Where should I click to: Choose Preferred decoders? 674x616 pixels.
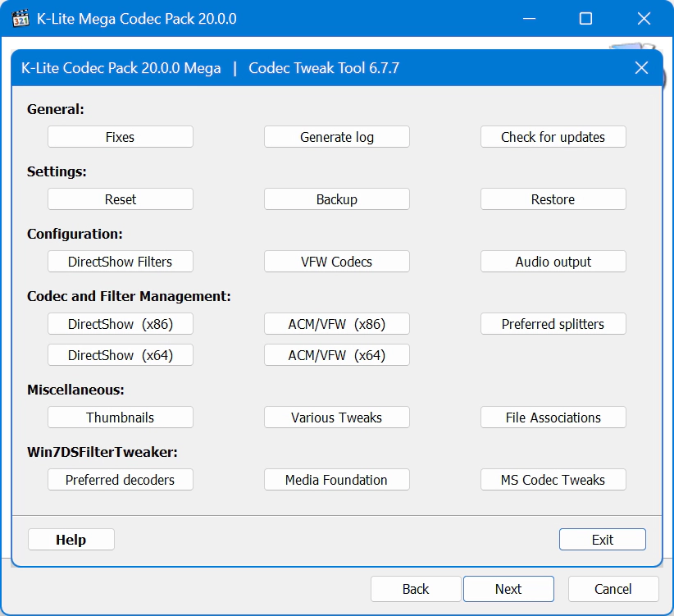121,479
